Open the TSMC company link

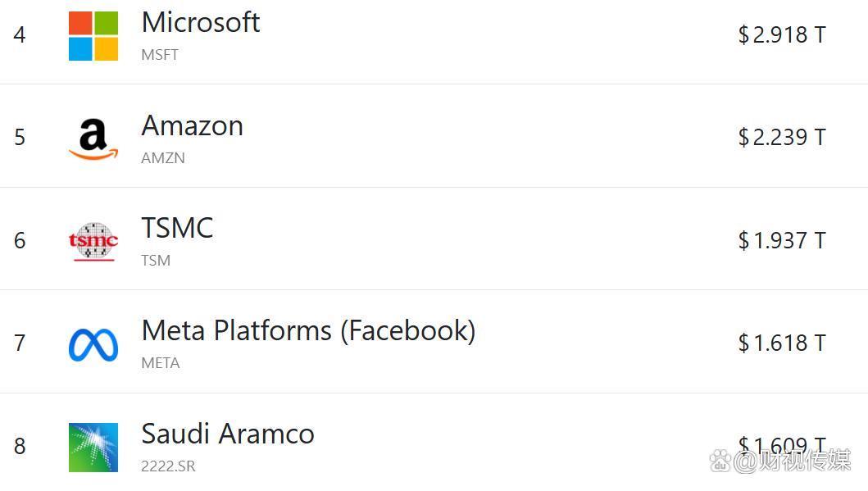click(x=177, y=228)
